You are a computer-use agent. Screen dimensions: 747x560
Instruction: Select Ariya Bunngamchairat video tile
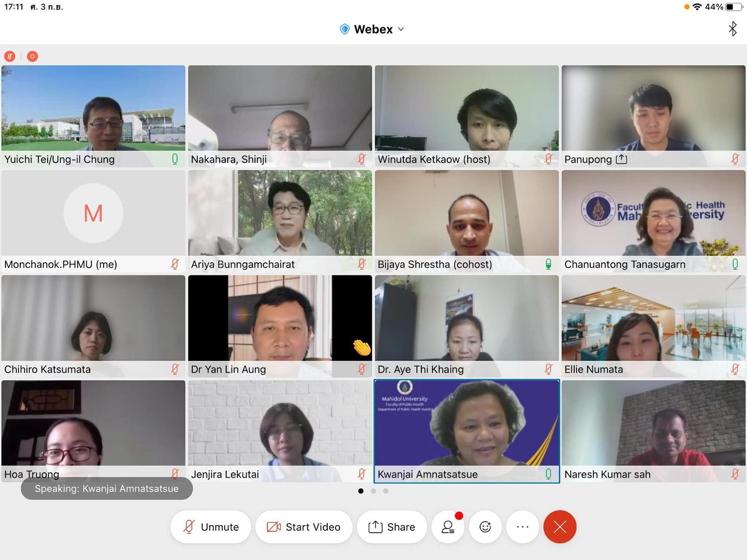280,221
